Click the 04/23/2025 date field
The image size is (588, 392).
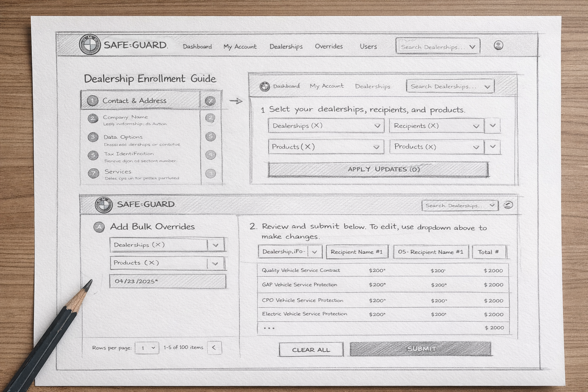pyautogui.click(x=167, y=281)
